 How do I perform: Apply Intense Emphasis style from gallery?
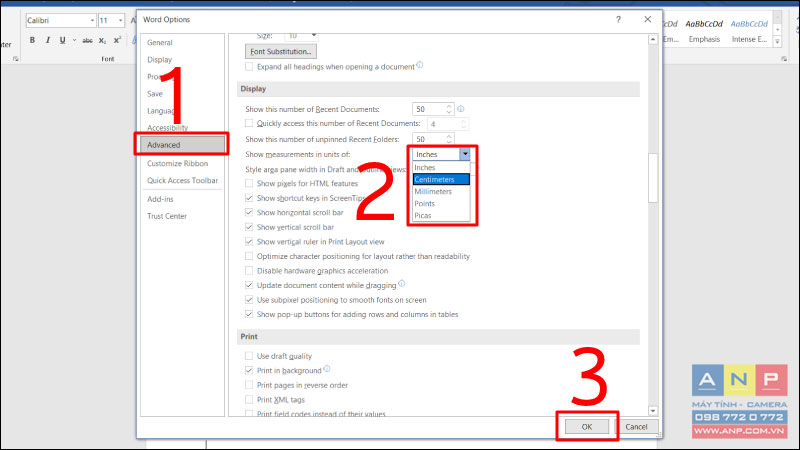click(x=749, y=31)
